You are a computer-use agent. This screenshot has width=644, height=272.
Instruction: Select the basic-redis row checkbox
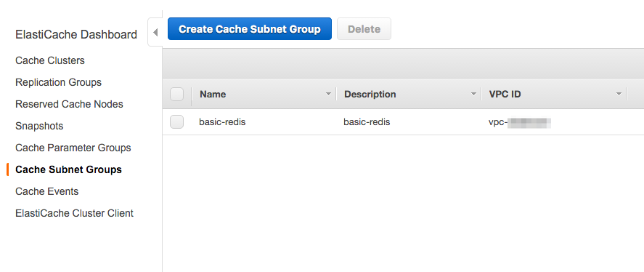tap(176, 121)
